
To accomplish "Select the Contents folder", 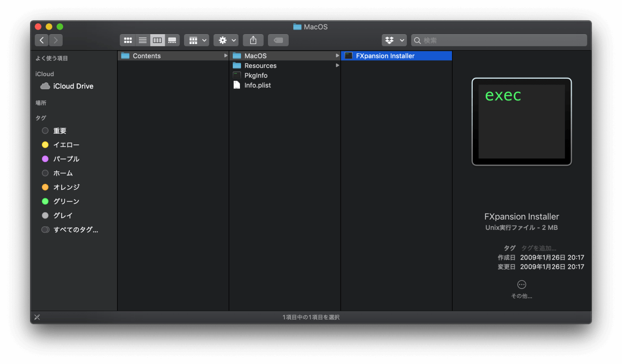I will pos(173,56).
